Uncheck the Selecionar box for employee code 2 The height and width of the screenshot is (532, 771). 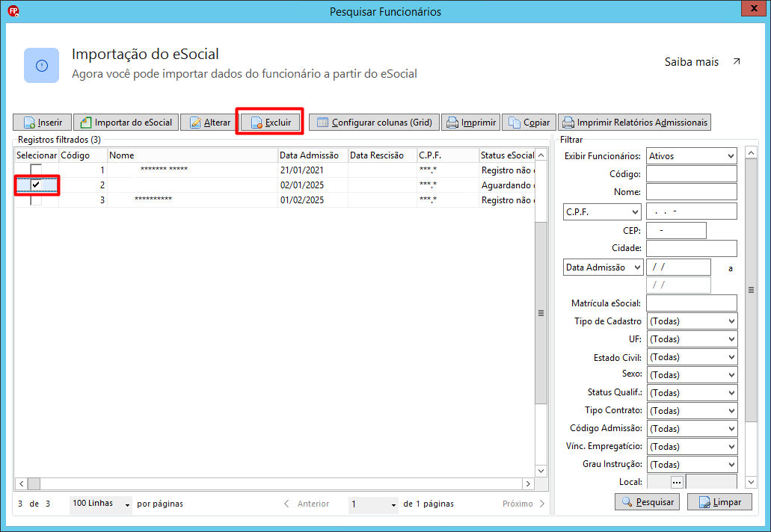pos(36,185)
